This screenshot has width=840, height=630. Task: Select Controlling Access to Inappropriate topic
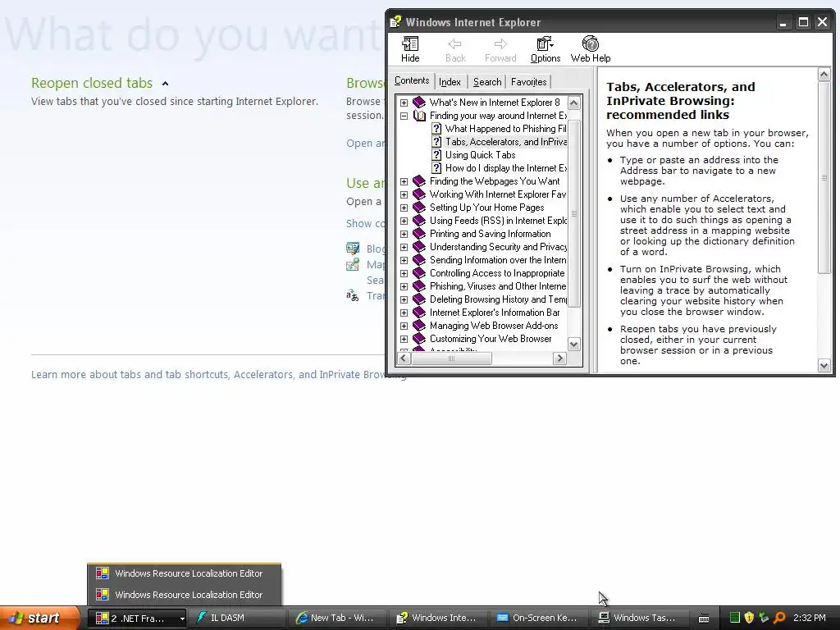click(x=497, y=273)
